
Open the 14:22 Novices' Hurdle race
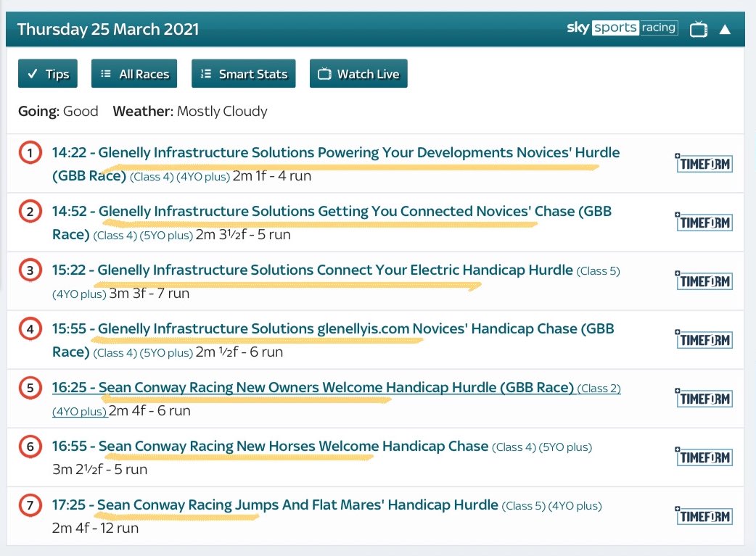point(336,164)
